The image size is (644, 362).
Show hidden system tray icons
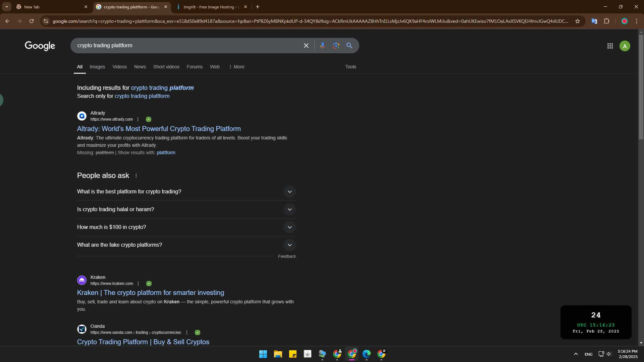[x=576, y=354]
